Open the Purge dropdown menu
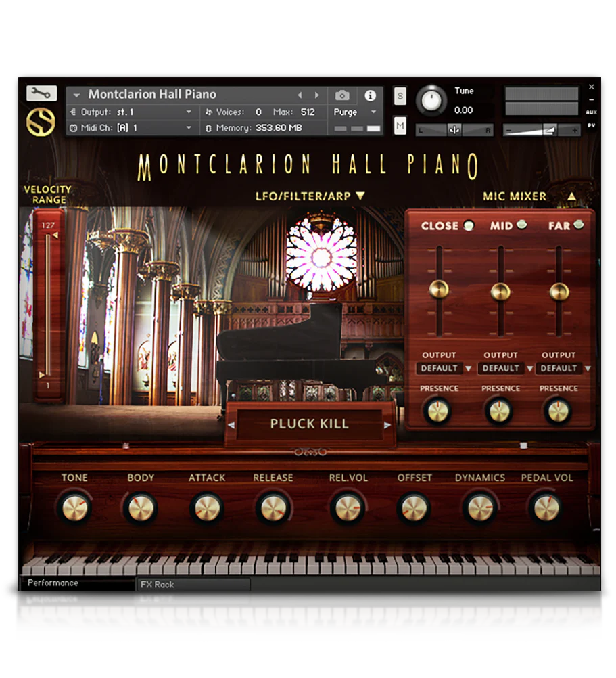This screenshot has width=616, height=678. tap(354, 112)
